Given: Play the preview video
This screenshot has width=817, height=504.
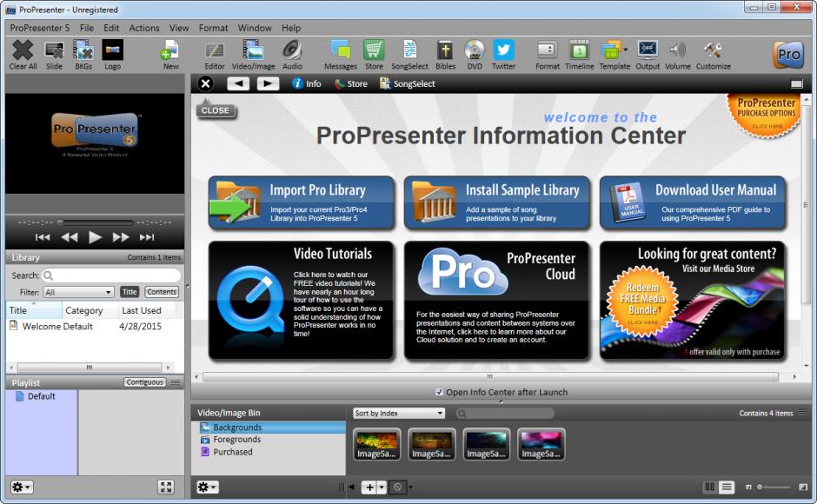Looking at the screenshot, I should (95, 237).
